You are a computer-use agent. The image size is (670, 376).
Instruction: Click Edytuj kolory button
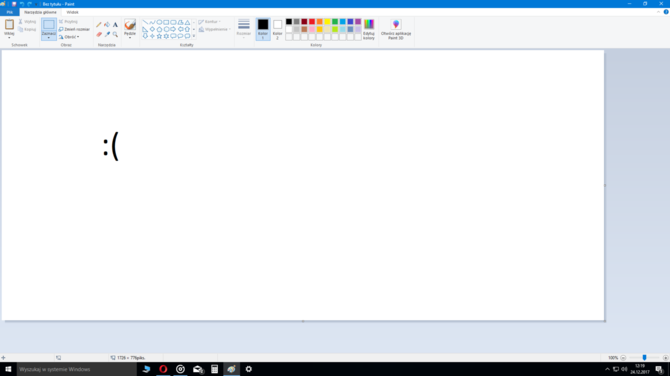click(369, 29)
